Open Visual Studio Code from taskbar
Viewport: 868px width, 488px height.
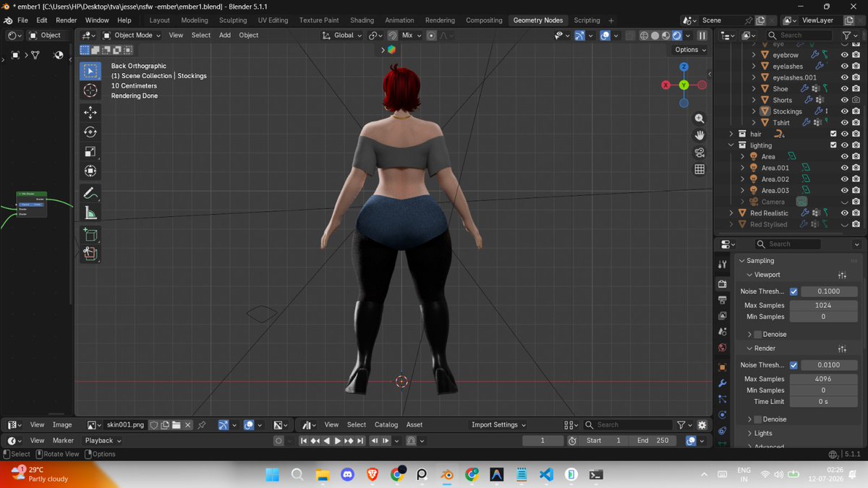click(546, 475)
